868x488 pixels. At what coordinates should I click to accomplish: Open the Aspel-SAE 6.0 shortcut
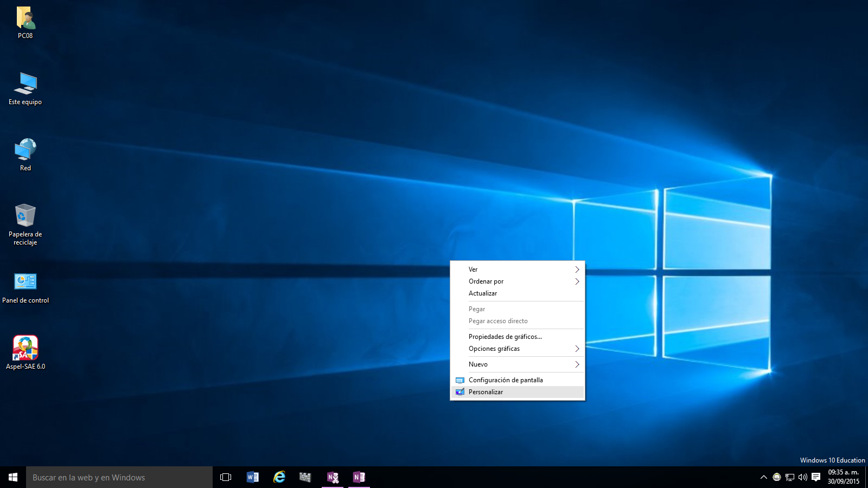(x=25, y=348)
